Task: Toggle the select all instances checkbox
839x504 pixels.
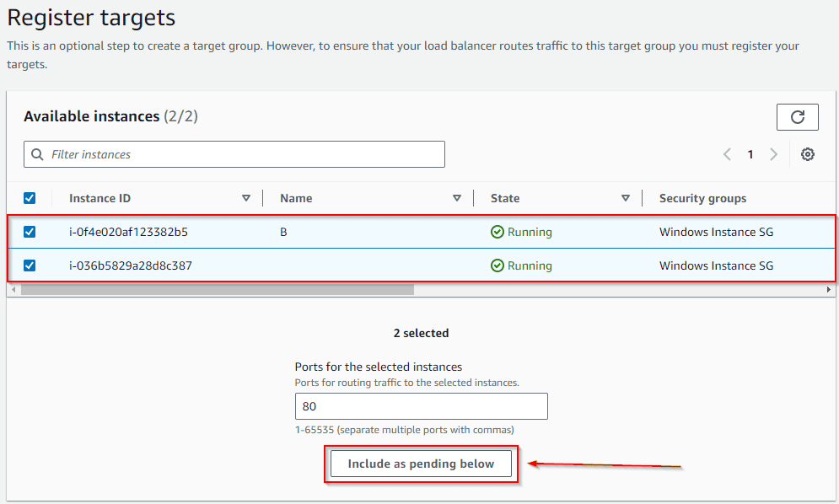Action: point(30,198)
